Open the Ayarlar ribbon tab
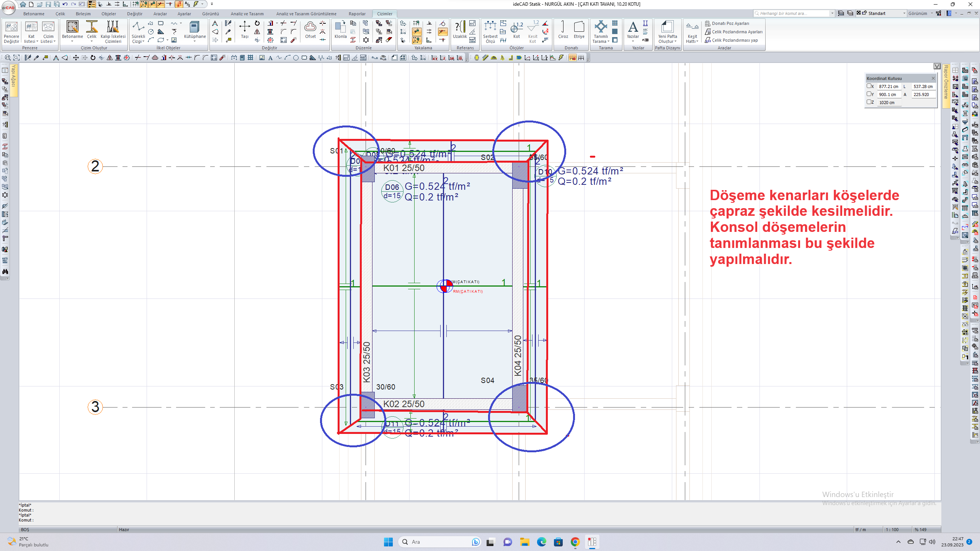Screen dimensions: 980x551 click(x=184, y=14)
